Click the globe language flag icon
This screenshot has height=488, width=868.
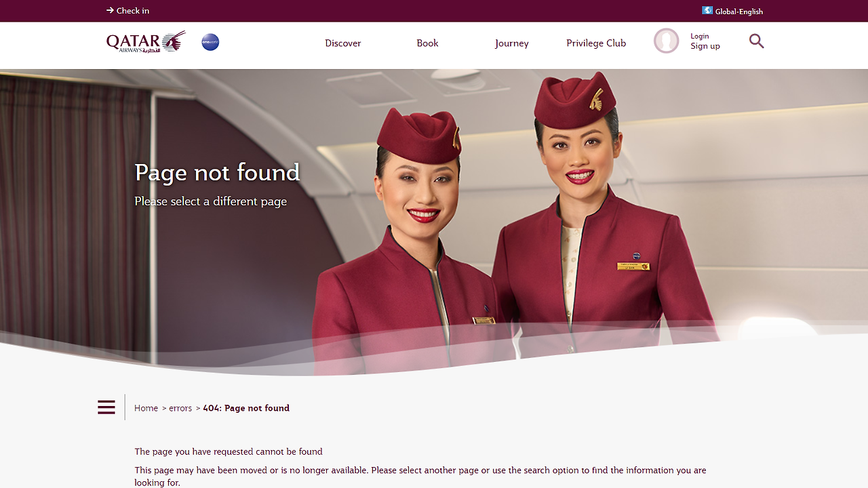tap(707, 10)
